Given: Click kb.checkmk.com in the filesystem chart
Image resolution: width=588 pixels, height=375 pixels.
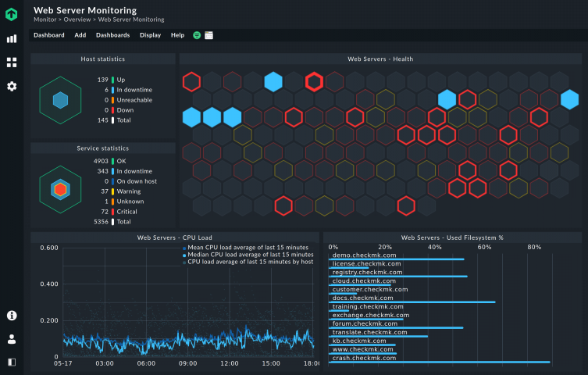Looking at the screenshot, I should click(359, 341).
